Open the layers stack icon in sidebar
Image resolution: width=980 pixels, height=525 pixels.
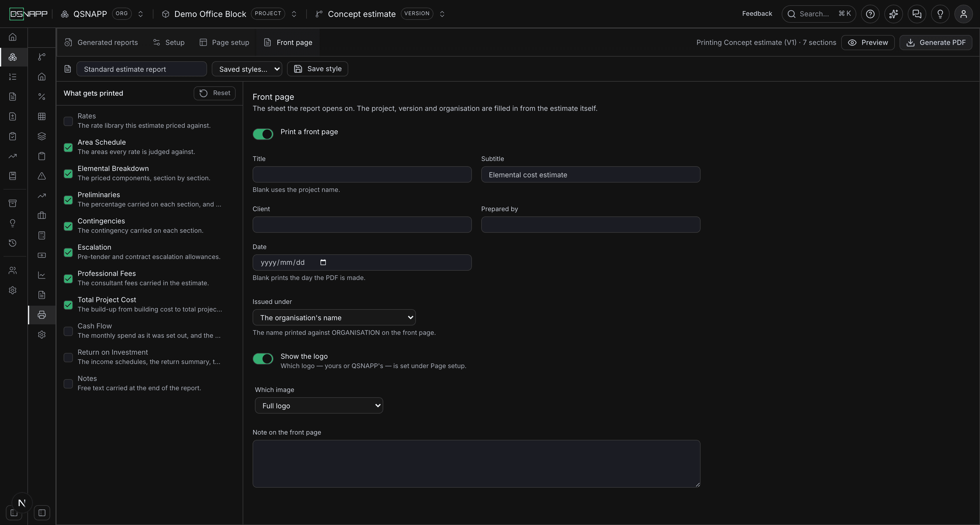click(x=42, y=136)
